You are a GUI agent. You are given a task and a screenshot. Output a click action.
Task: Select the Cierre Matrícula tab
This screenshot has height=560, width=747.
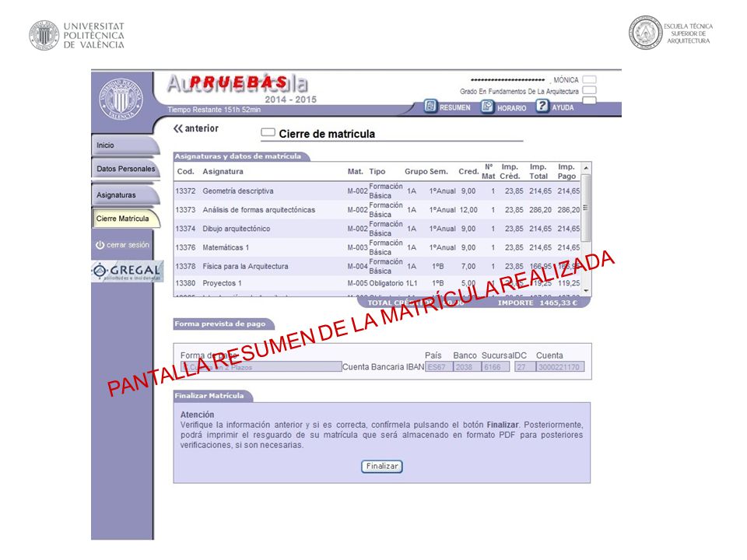(124, 219)
